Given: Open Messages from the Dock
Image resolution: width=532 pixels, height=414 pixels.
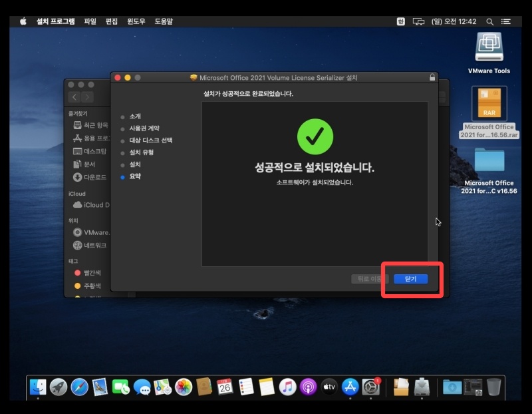Looking at the screenshot, I should 142,387.
